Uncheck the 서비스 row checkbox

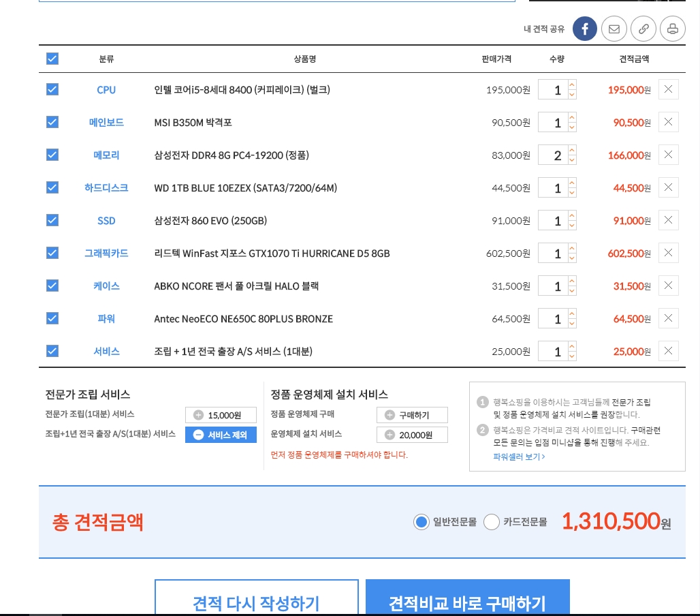tap(52, 351)
